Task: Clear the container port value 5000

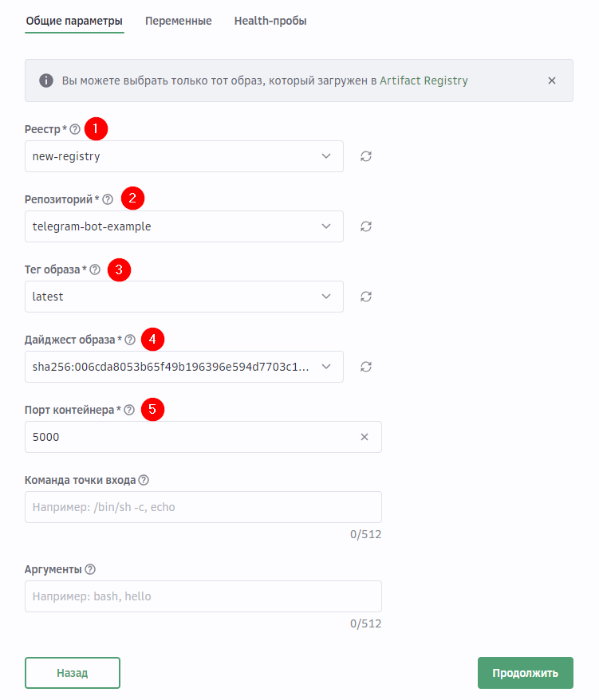Action: tap(365, 437)
